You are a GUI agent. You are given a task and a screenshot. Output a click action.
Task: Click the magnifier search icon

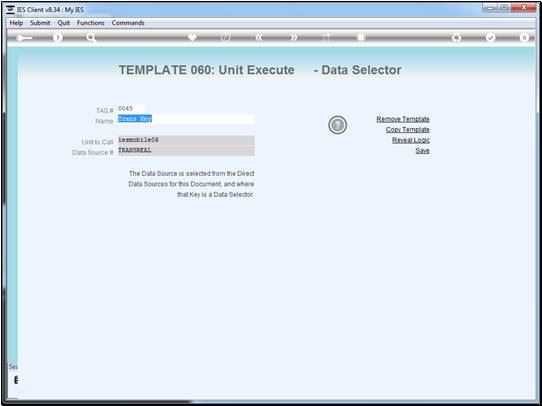coord(91,38)
